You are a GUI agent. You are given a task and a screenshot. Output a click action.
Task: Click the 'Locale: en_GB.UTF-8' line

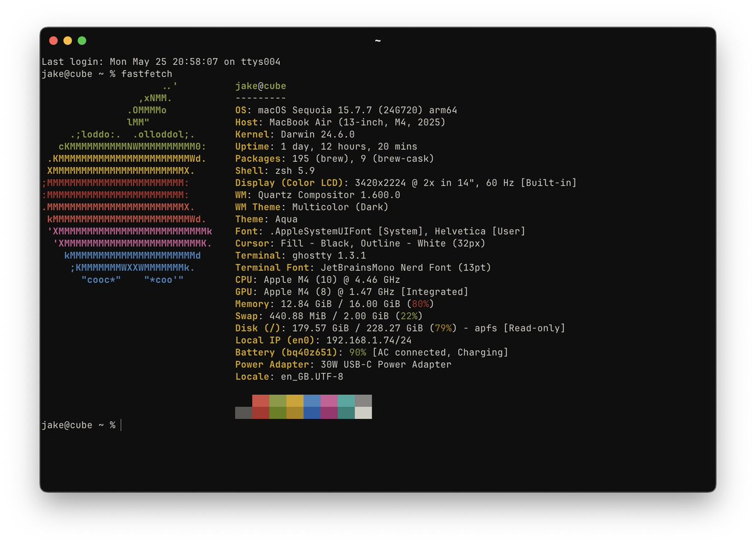tap(289, 376)
